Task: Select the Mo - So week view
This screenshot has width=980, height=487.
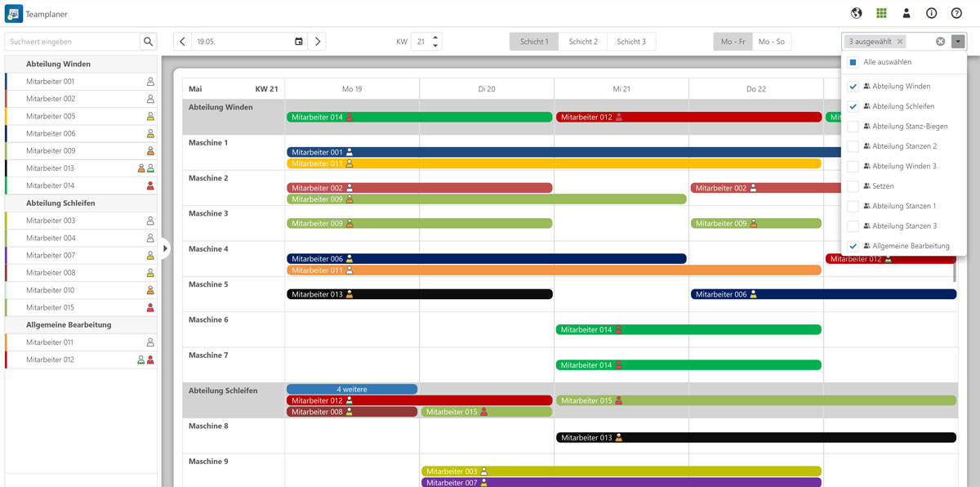Action: click(771, 42)
